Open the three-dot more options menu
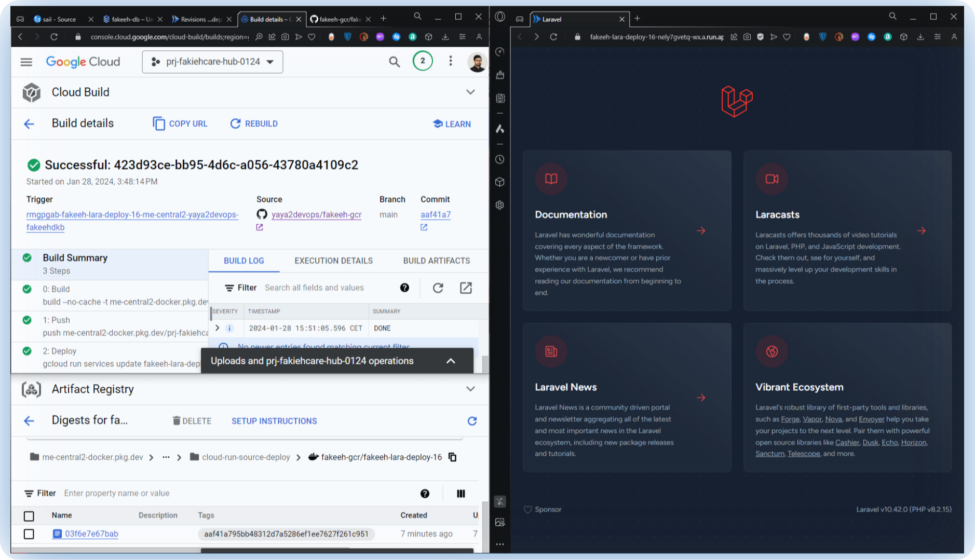This screenshot has width=975, height=560. tap(451, 61)
